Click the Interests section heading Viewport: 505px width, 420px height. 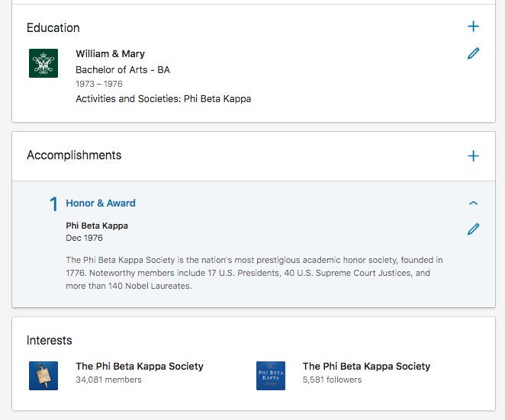point(50,340)
